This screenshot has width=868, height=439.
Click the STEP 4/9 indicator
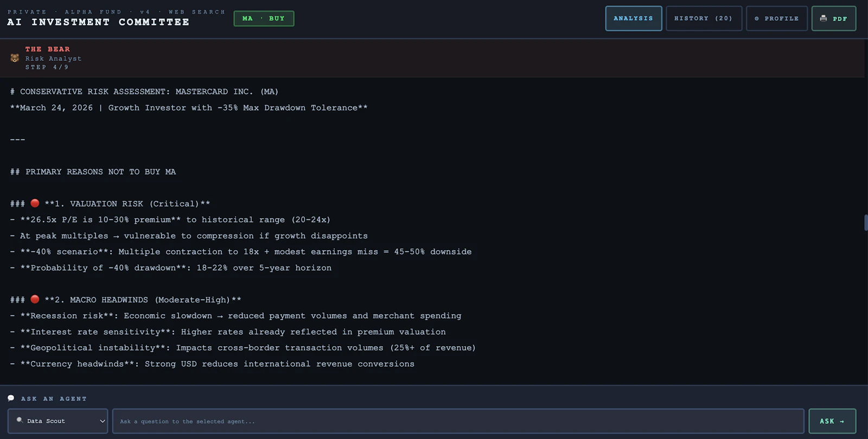pos(47,67)
